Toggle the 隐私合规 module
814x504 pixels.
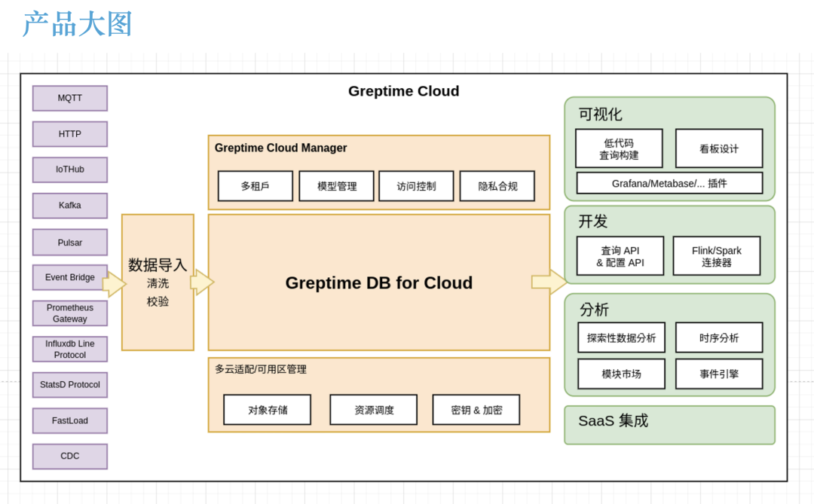coord(497,185)
